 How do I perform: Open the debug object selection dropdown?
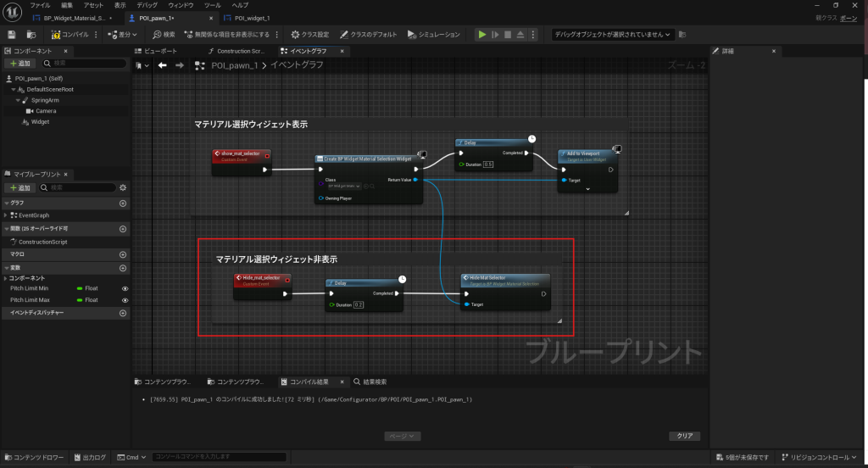click(x=612, y=35)
